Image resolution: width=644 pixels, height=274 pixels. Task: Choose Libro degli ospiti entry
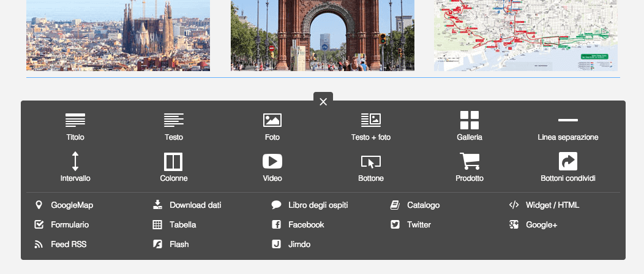pos(318,205)
